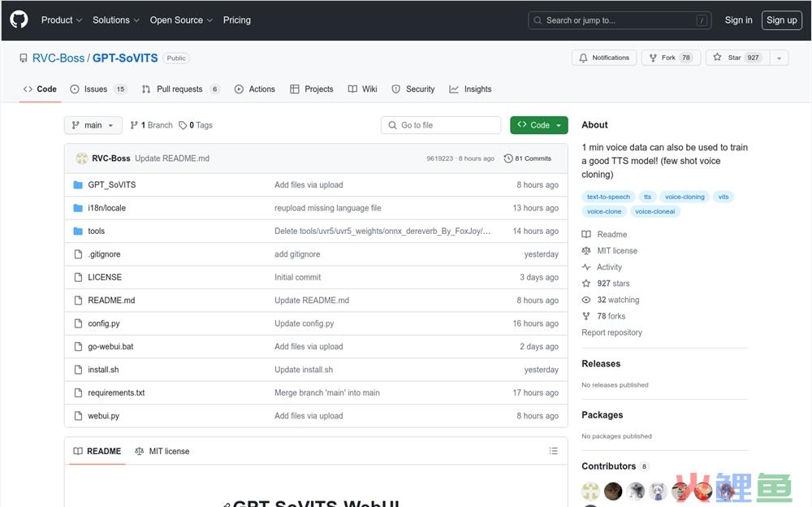This screenshot has height=507, width=812.
Task: Star the repository
Action: pyautogui.click(x=737, y=58)
